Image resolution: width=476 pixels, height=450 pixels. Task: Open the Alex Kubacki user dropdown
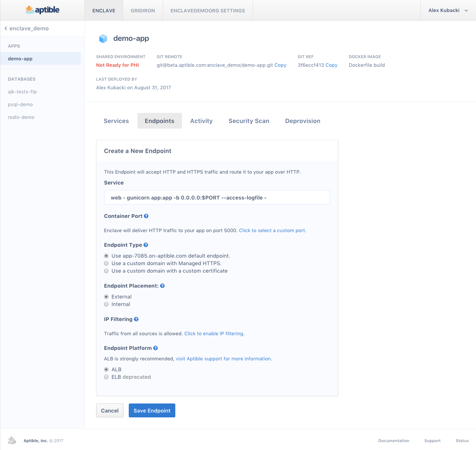pos(448,10)
